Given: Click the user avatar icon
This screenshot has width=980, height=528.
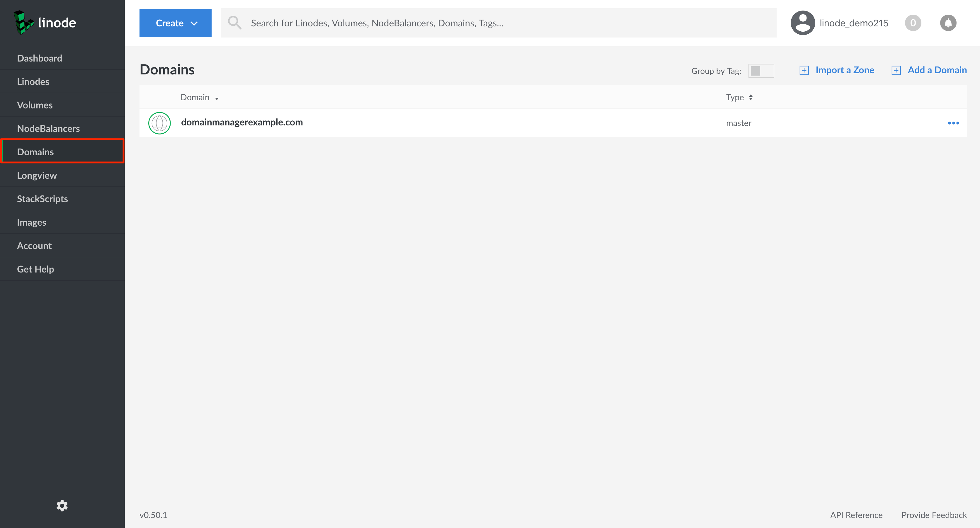Looking at the screenshot, I should tap(802, 23).
